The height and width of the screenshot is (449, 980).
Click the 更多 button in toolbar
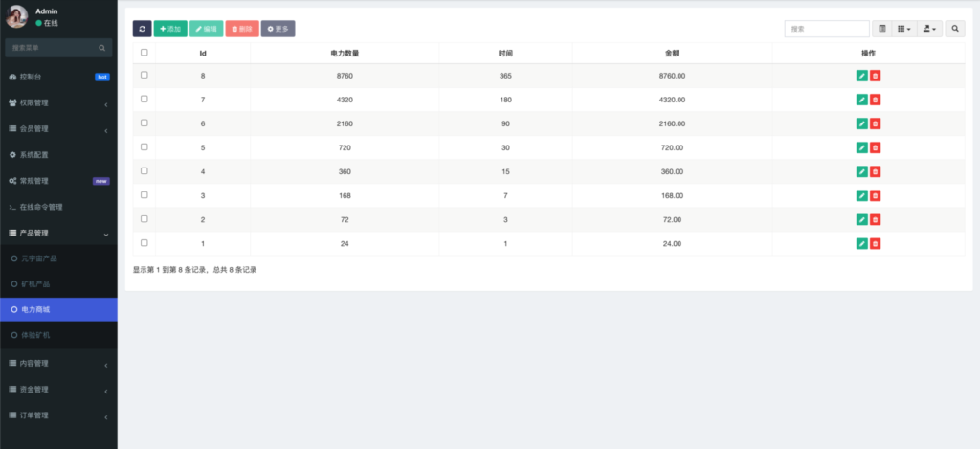point(278,30)
